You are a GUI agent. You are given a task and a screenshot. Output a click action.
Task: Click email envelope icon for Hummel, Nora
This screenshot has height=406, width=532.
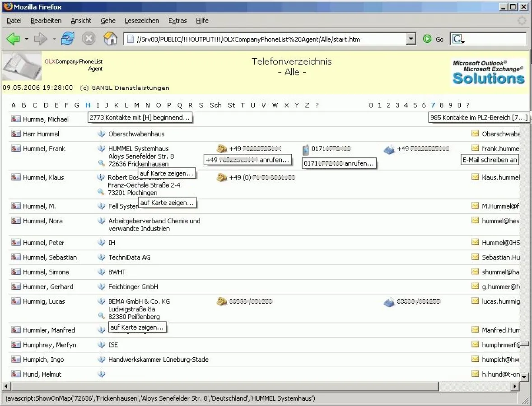pyautogui.click(x=475, y=221)
